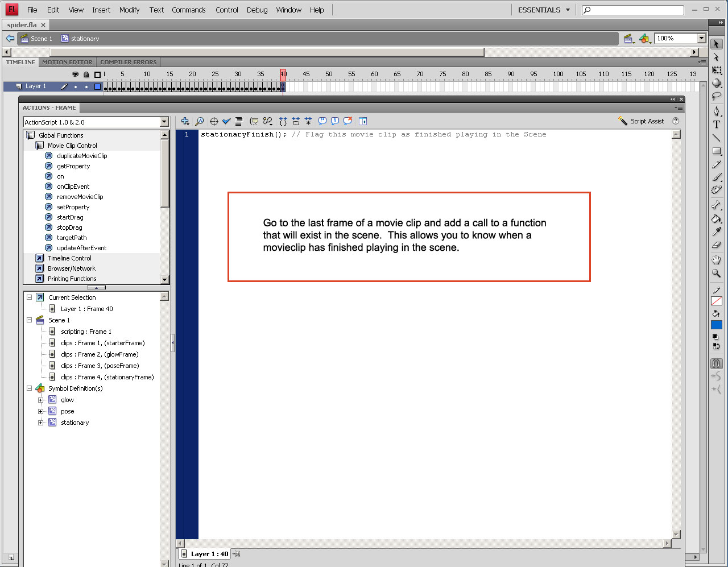728x567 pixels.
Task: Check syntax with checkmark icon
Action: point(226,121)
